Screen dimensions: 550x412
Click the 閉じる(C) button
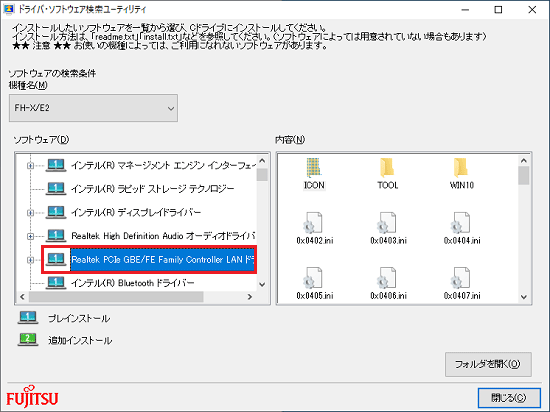click(x=509, y=398)
